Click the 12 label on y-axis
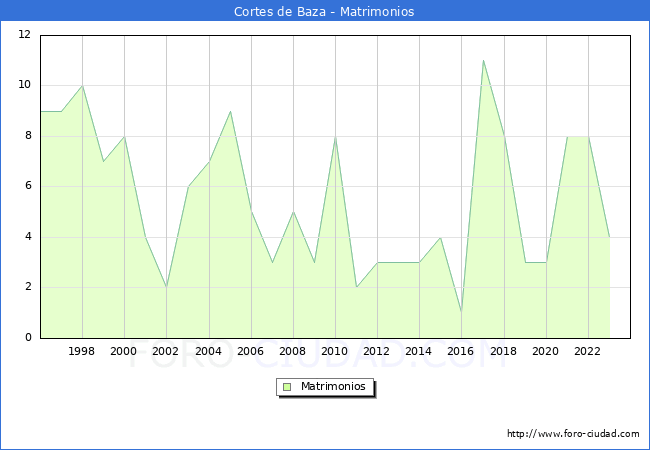This screenshot has width=650, height=450. 23,35
